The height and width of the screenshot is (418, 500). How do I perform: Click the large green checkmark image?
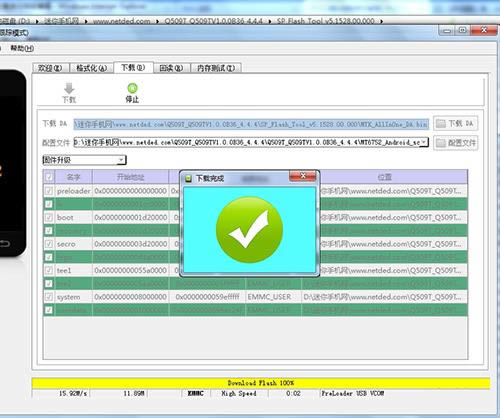[x=249, y=230]
